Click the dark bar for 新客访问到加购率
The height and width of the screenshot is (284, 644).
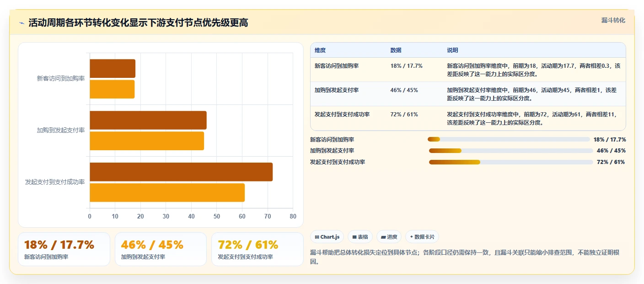(x=113, y=68)
